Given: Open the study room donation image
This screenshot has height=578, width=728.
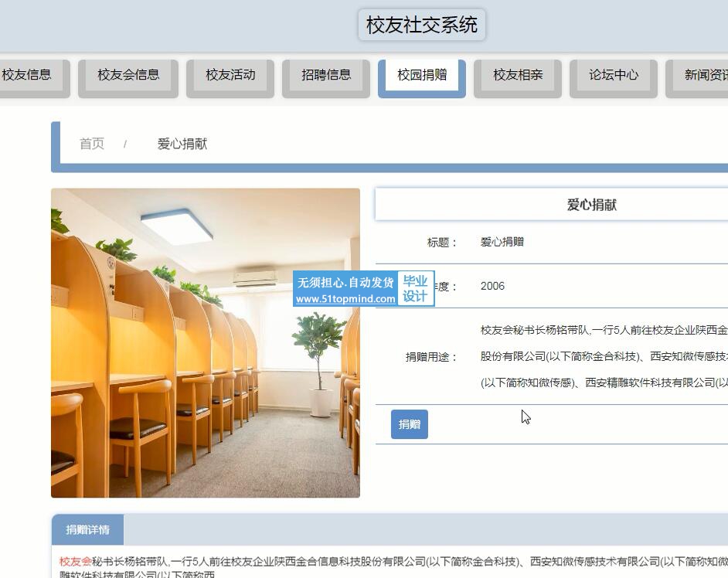Looking at the screenshot, I should coord(206,342).
